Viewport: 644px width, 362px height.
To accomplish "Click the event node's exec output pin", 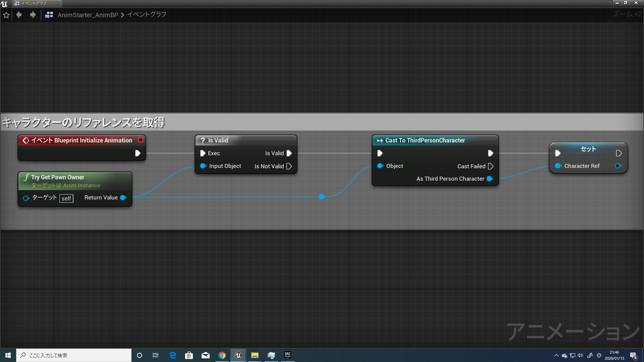I will click(138, 153).
